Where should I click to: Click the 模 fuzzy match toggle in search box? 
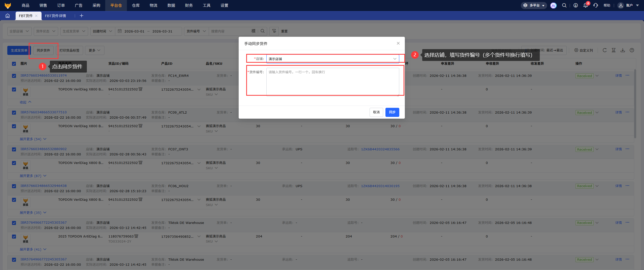point(253,31)
